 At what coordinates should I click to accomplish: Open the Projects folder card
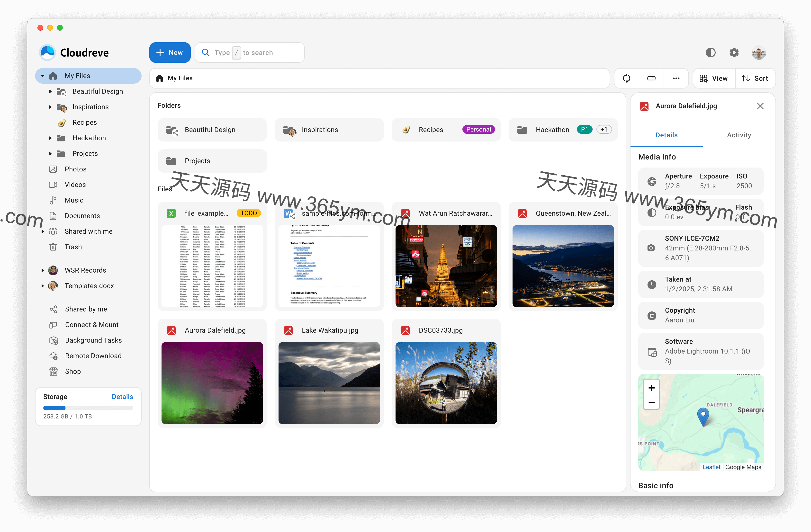coord(212,161)
